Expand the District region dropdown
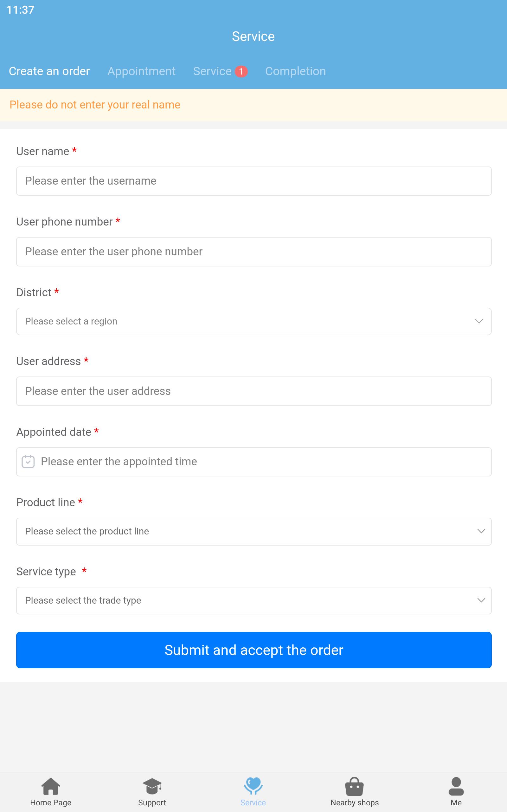 click(x=254, y=321)
